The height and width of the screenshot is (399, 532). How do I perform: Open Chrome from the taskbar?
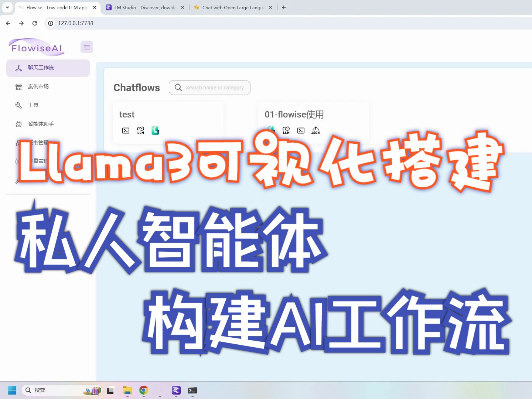point(144,390)
